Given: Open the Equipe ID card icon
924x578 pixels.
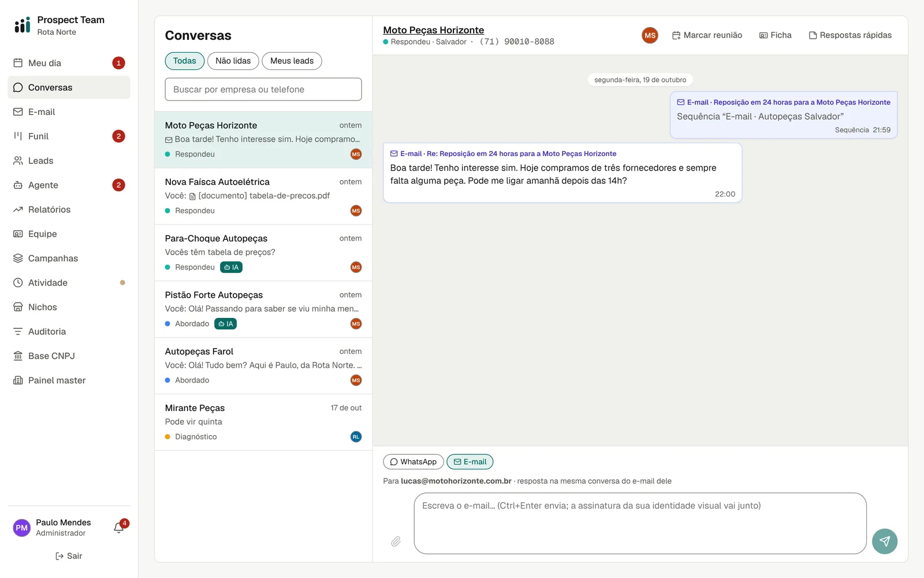Looking at the screenshot, I should pos(18,234).
